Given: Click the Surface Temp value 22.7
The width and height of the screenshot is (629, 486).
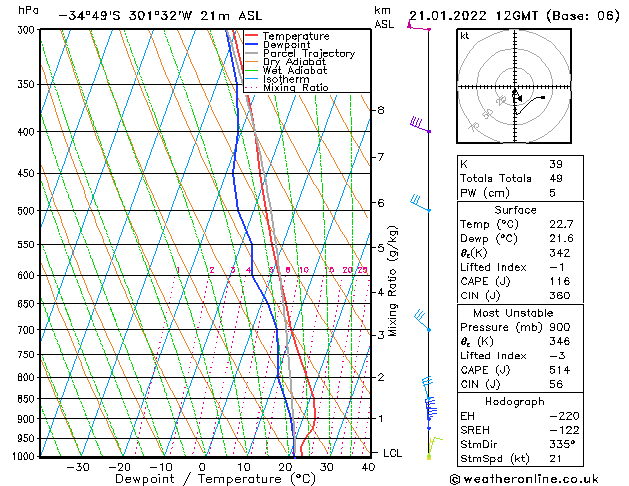Looking at the screenshot, I should coord(561,224).
